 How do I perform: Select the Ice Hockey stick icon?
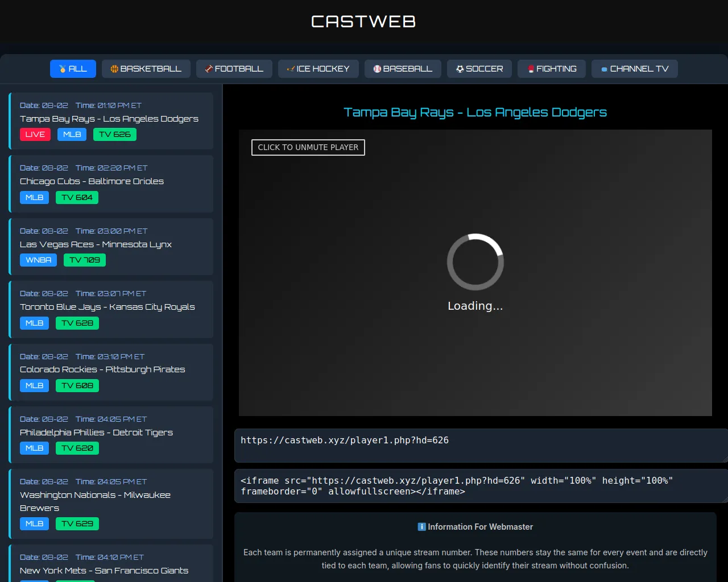pos(291,69)
